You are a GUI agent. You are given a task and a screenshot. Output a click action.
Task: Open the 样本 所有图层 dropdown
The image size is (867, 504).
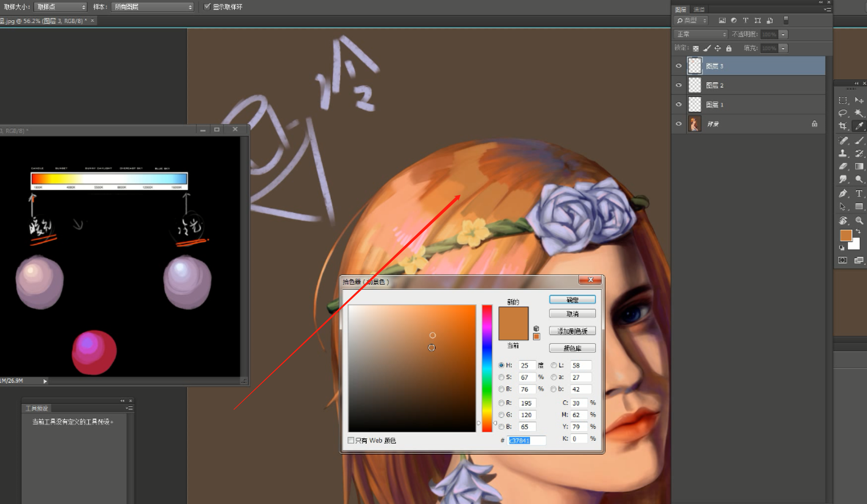tap(152, 7)
